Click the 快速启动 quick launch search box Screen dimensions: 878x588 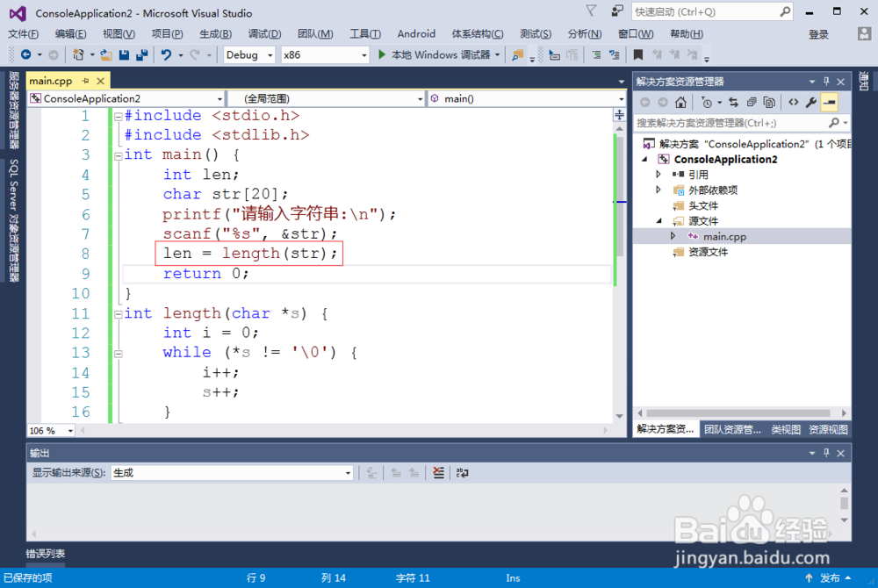click(711, 11)
